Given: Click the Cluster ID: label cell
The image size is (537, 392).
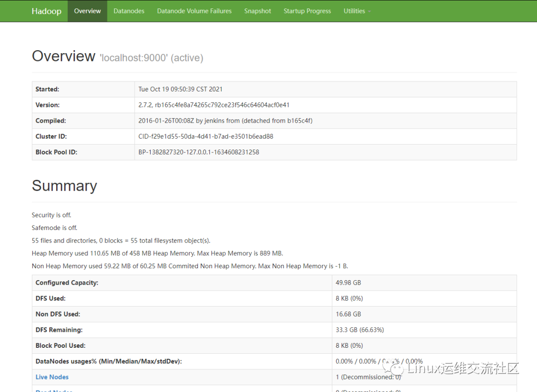Looking at the screenshot, I should pos(83,137).
